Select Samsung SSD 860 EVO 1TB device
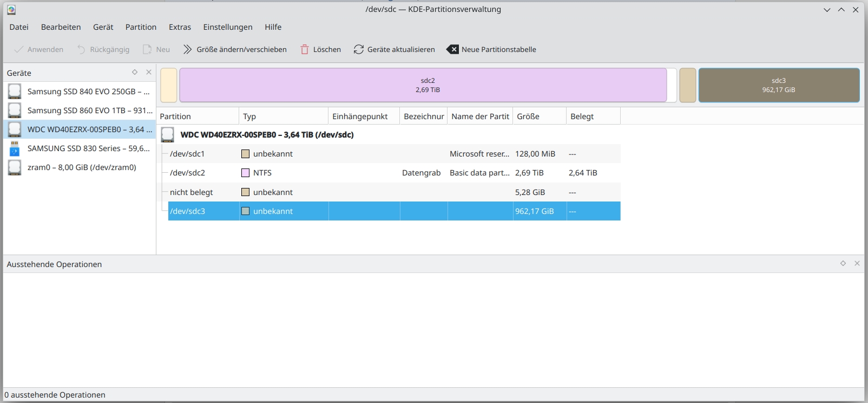 pos(80,110)
